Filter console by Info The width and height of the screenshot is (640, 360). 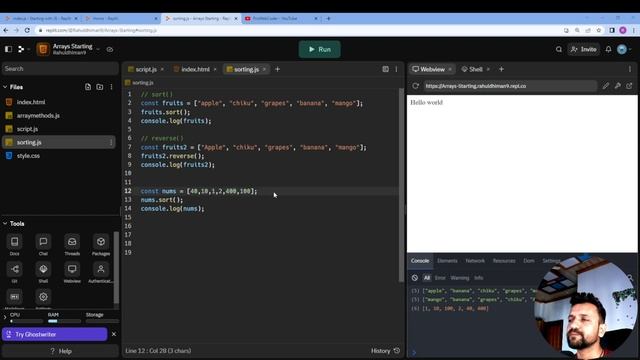[x=478, y=278]
